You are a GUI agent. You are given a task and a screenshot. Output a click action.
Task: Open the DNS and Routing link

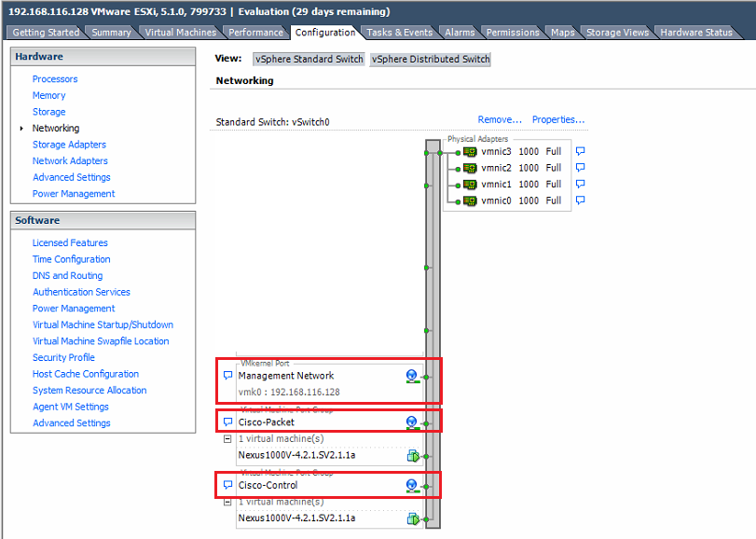[x=67, y=276]
